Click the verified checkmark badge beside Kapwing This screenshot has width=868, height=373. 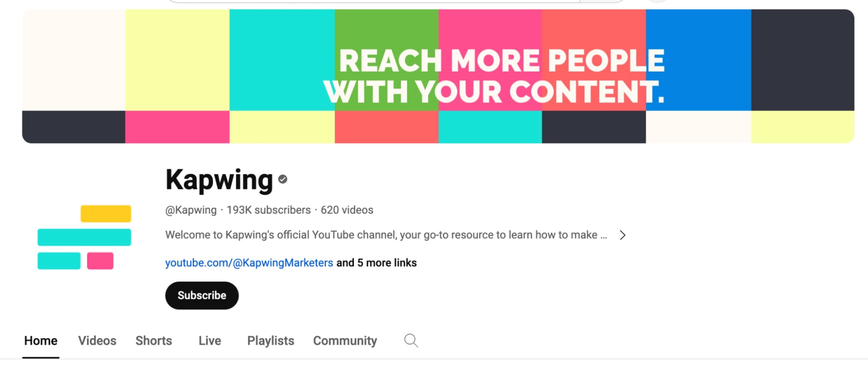[283, 179]
